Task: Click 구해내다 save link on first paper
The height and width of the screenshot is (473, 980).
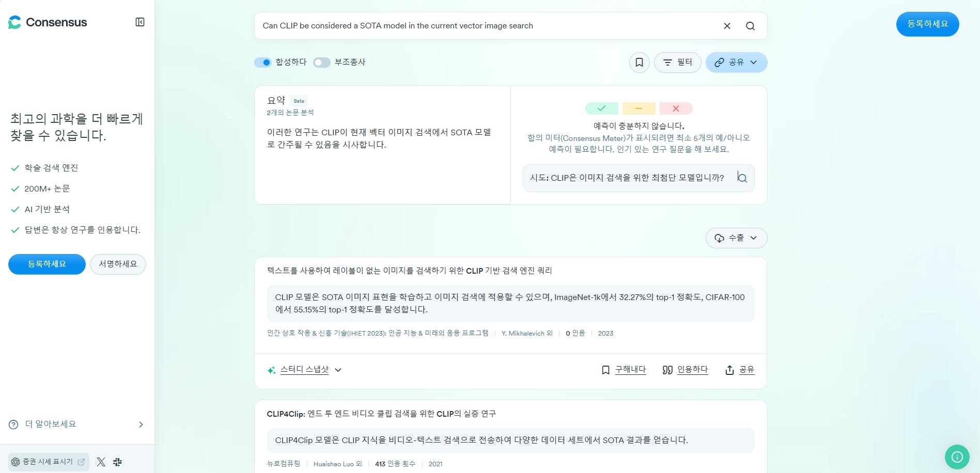Action: [x=624, y=370]
